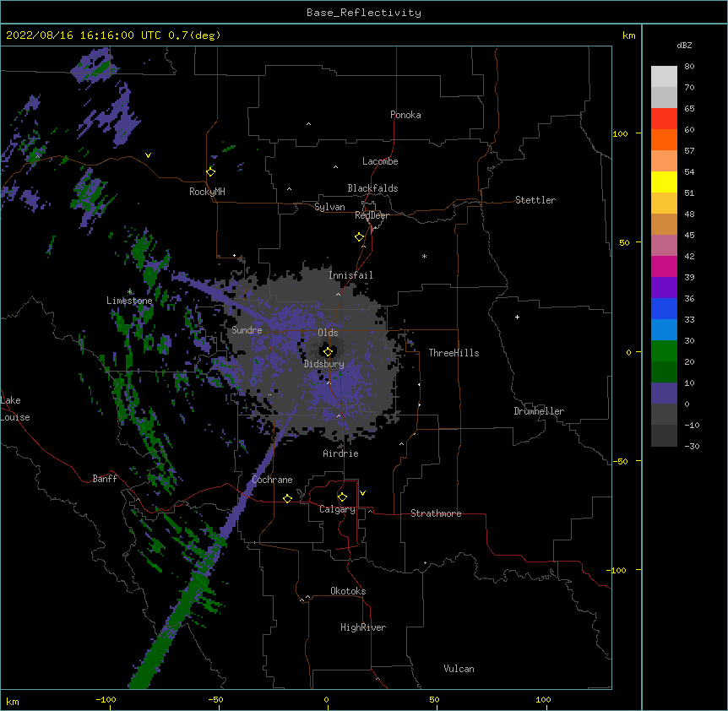Select the yellow diamond marker near RockyMH
728x711 pixels.
tap(211, 172)
